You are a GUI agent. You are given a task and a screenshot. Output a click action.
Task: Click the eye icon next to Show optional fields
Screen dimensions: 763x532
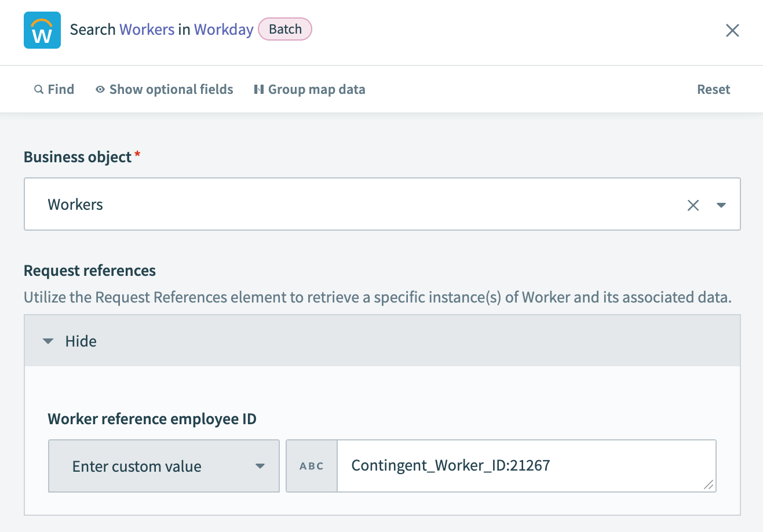pos(100,89)
